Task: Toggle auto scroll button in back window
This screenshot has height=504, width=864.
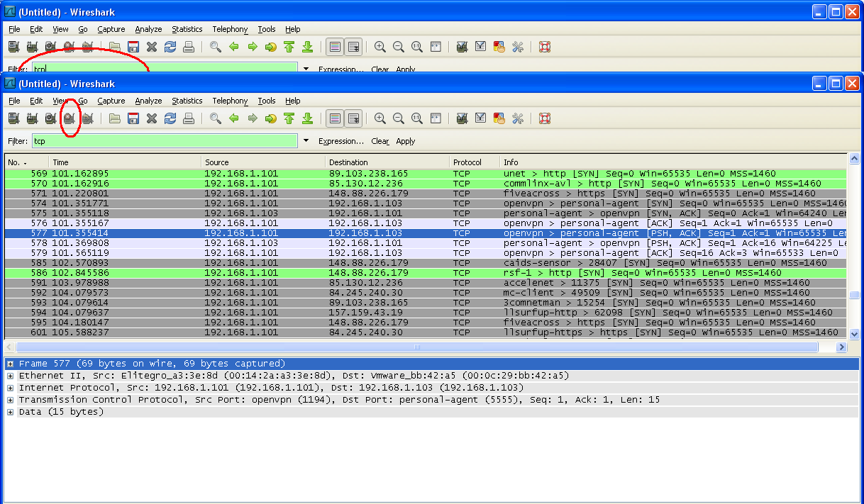Action: pyautogui.click(x=353, y=47)
